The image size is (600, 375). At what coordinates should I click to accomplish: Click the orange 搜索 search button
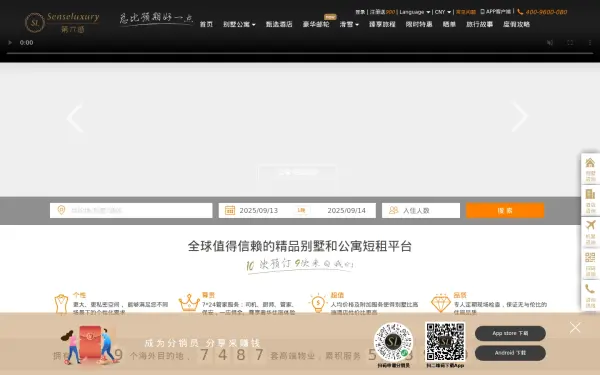[505, 210]
